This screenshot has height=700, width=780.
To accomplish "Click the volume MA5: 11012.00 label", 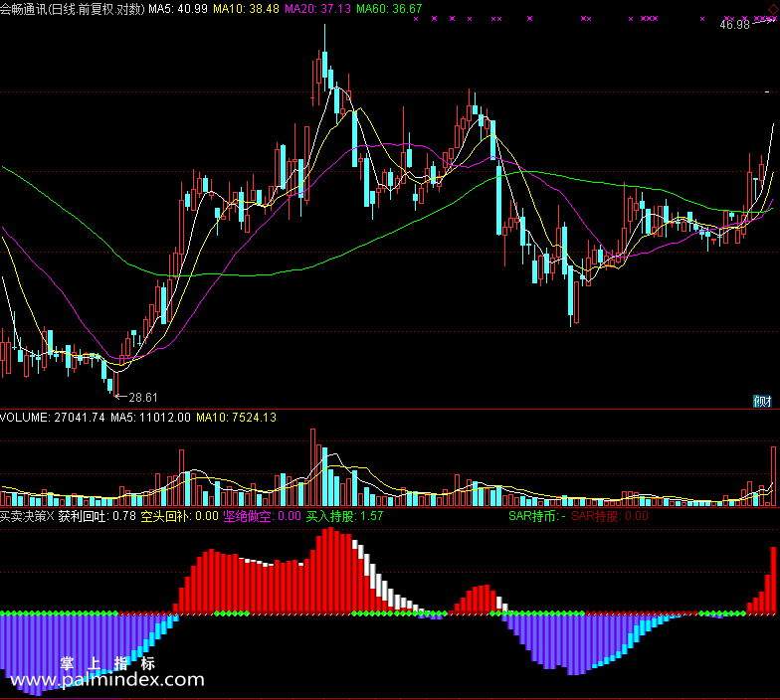I will click(x=150, y=418).
